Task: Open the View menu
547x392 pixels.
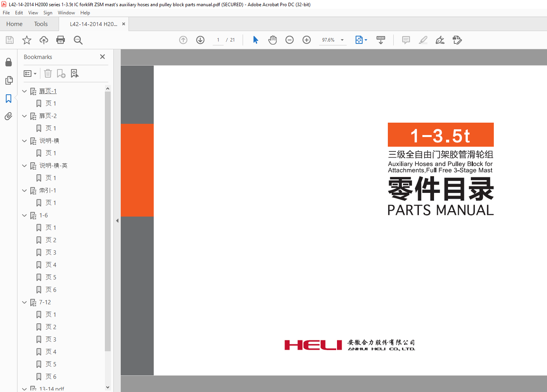Action: 33,13
